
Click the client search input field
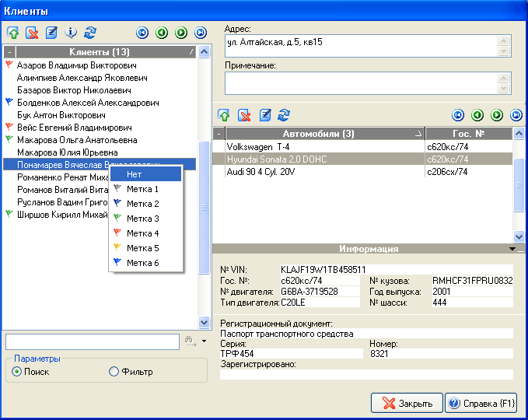[93, 341]
